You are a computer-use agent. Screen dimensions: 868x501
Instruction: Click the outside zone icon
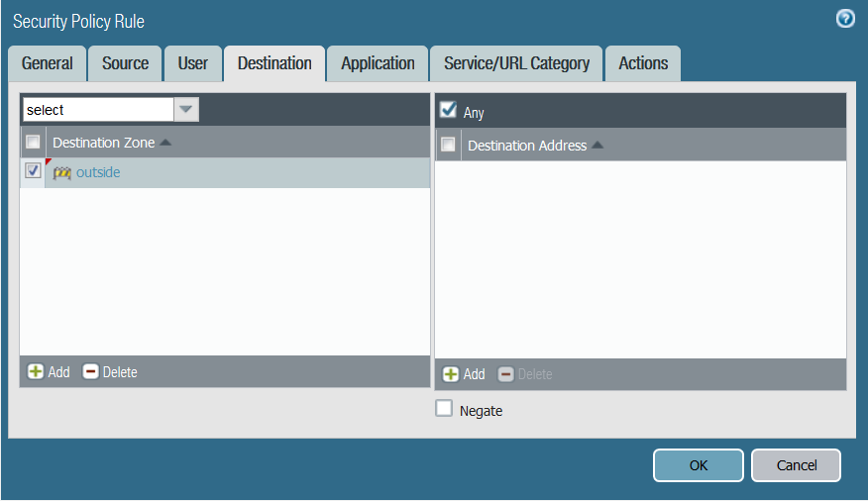(62, 172)
